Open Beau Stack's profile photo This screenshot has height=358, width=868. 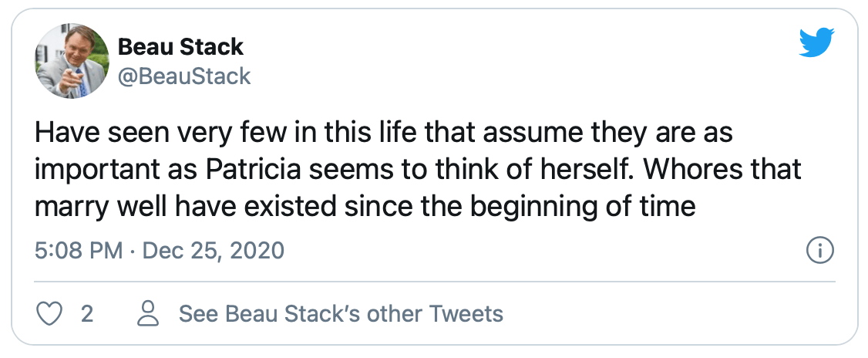pos(72,62)
